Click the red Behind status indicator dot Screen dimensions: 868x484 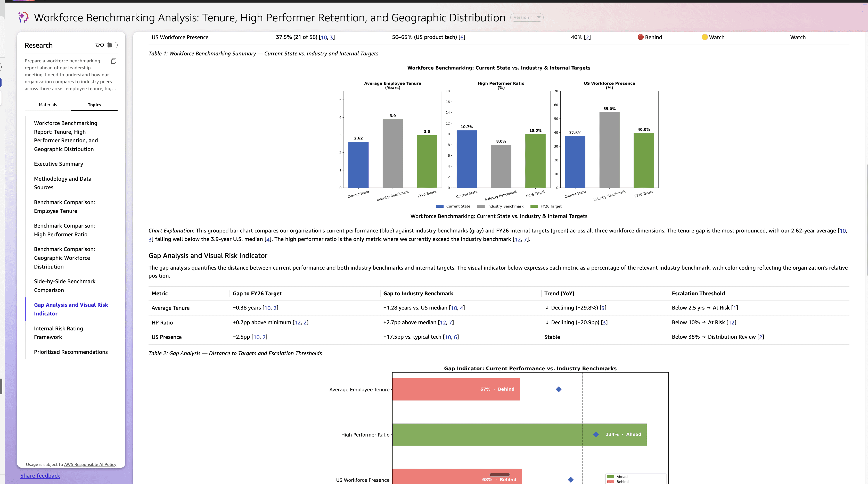640,37
